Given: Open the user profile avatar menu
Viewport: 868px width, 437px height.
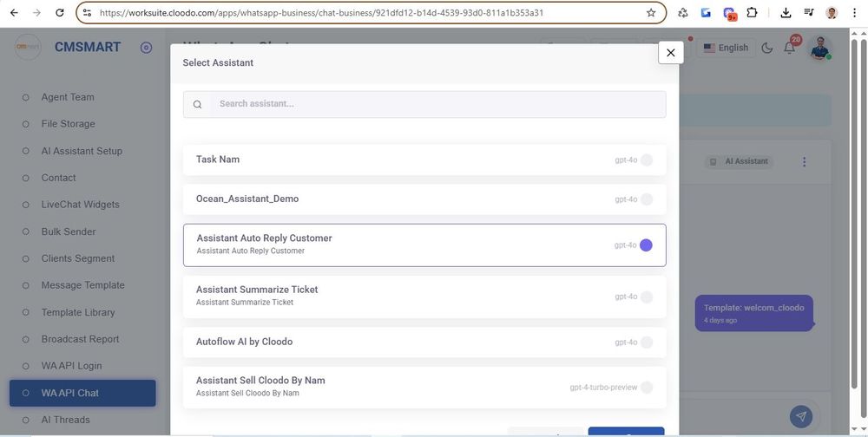Looking at the screenshot, I should (819, 48).
